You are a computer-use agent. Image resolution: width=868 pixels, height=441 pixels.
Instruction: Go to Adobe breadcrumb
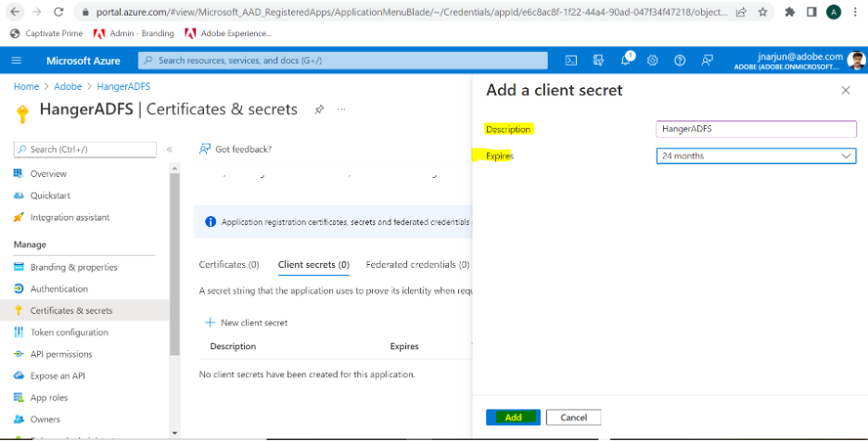coord(68,86)
